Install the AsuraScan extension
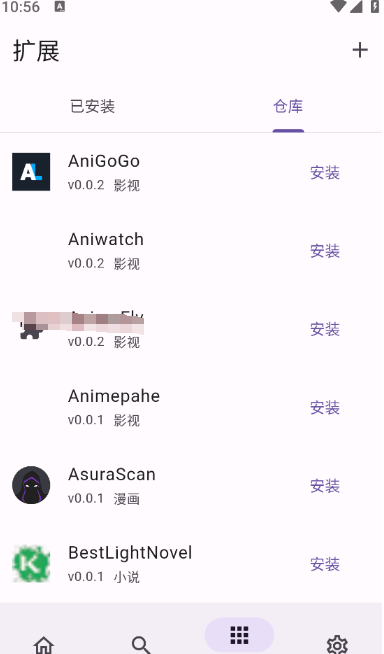This screenshot has height=654, width=384. tap(325, 486)
